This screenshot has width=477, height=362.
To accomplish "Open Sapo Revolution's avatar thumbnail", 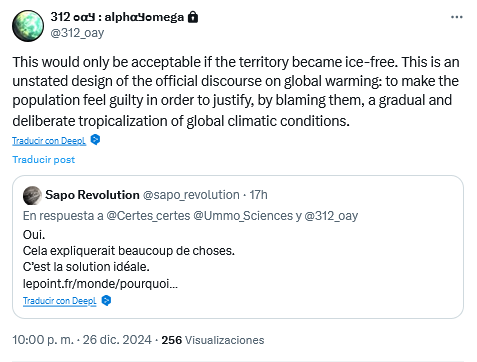I will (32, 195).
